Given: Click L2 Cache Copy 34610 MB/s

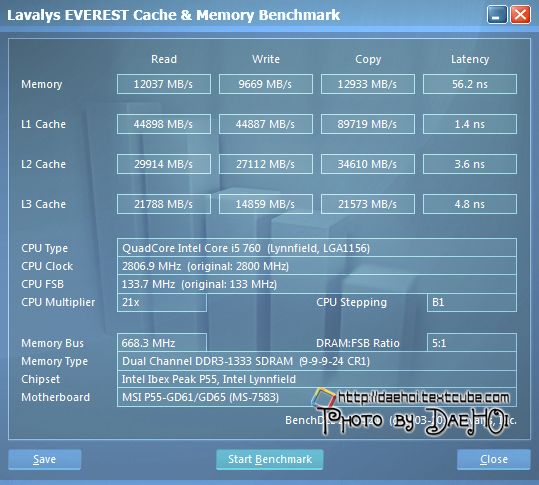Looking at the screenshot, I should pos(368,164).
